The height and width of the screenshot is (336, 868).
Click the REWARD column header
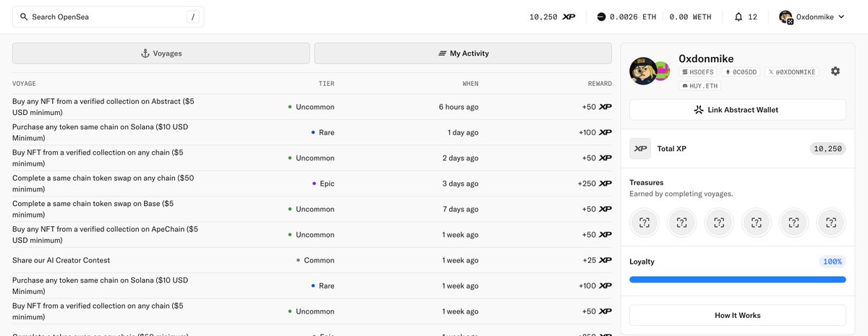coord(600,84)
